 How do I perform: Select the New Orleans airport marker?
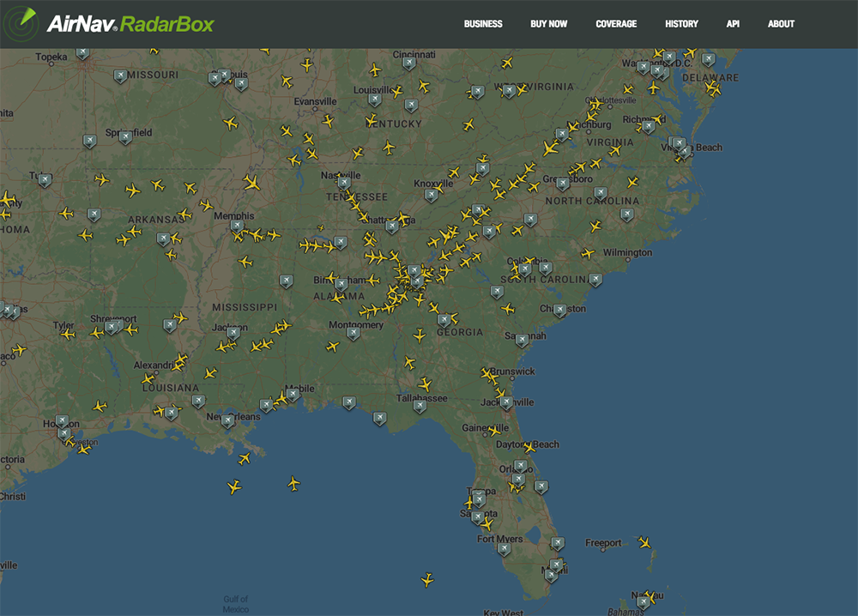pos(227,421)
